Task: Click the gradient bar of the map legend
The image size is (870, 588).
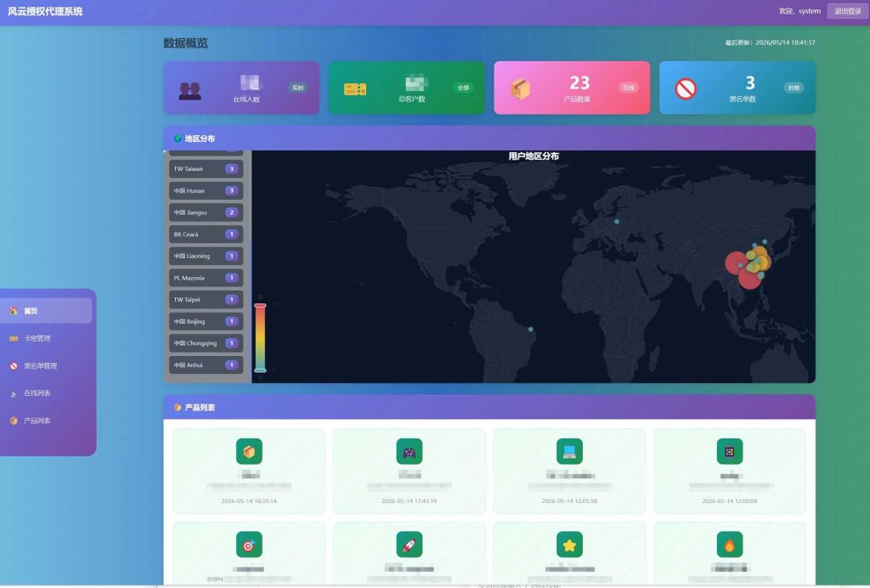Action: (260, 337)
